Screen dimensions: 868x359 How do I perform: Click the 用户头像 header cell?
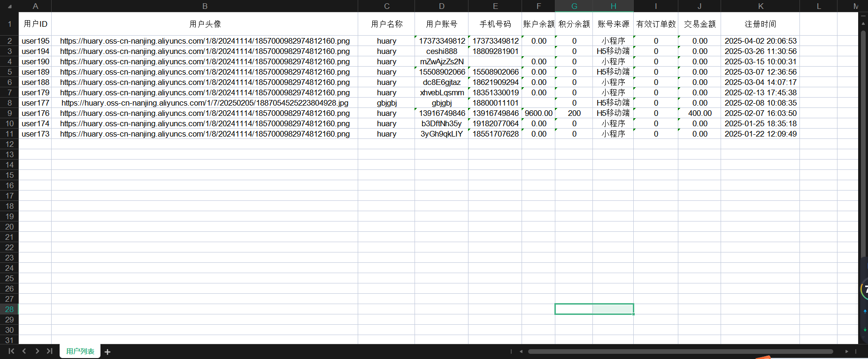coord(205,24)
